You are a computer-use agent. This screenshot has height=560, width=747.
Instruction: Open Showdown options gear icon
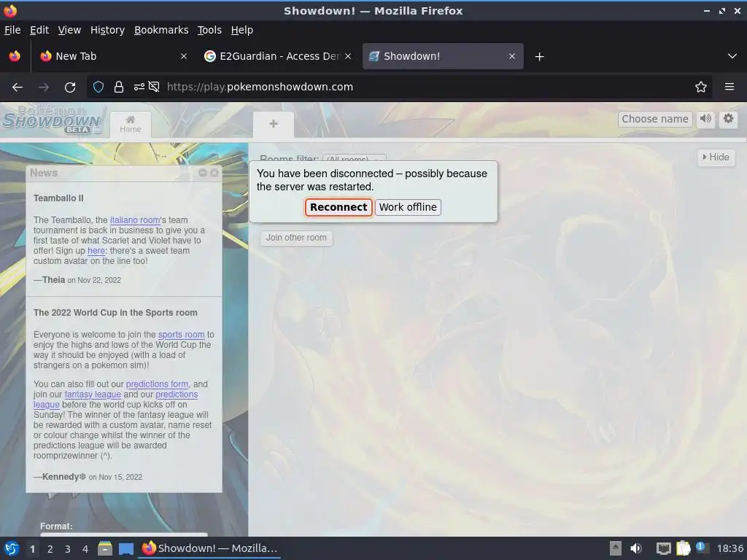click(728, 119)
